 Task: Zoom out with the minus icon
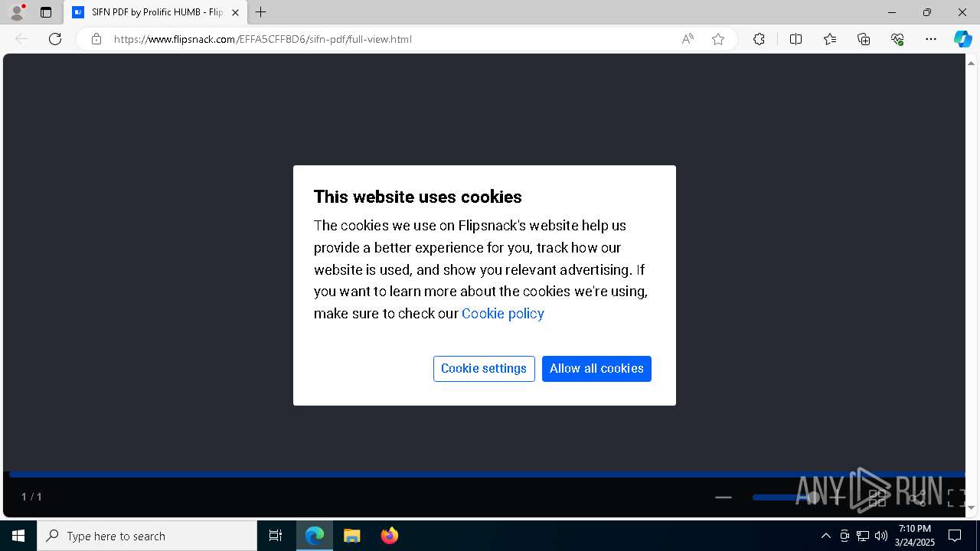[x=723, y=497]
